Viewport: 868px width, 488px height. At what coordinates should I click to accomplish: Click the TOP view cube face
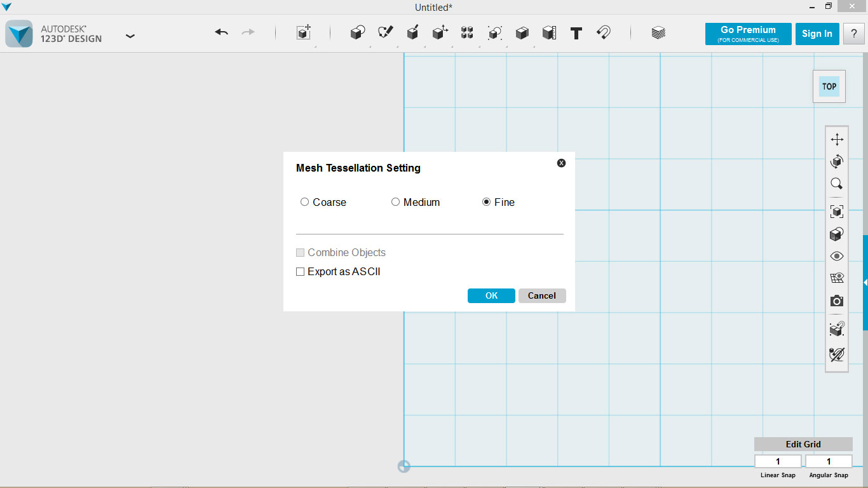coord(829,86)
